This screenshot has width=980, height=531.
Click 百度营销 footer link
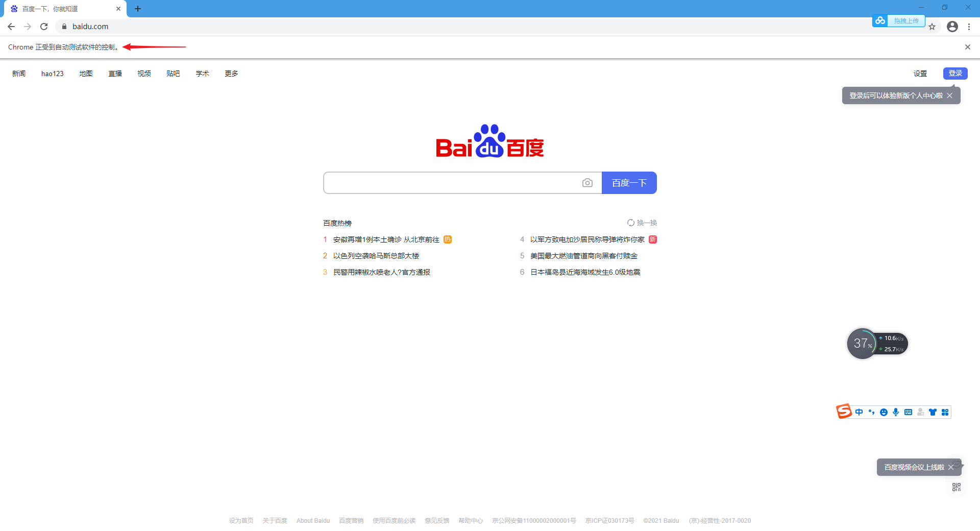tap(351, 521)
